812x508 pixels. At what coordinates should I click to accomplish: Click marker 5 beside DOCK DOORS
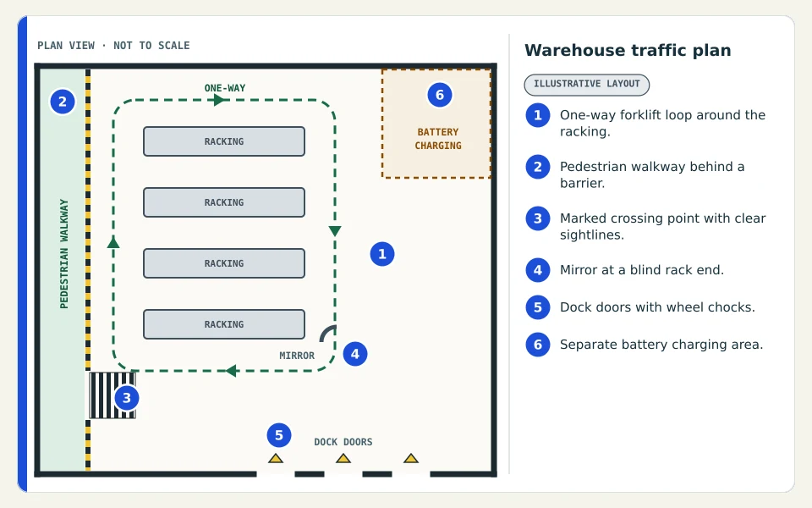click(x=279, y=435)
